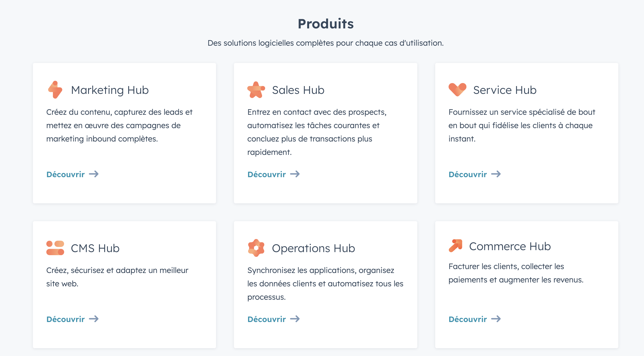Screen dimensions: 644x356
Task: Click the Operations Hub heading
Action: pos(314,248)
